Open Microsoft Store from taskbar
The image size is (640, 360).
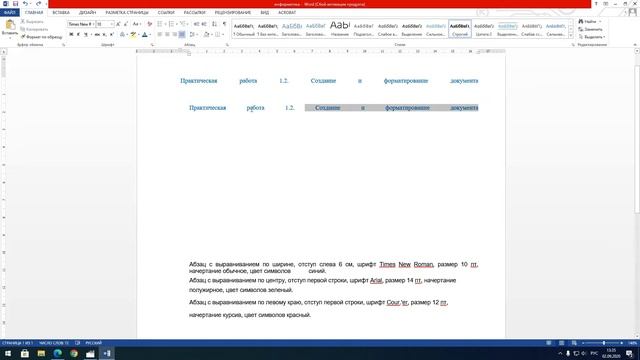(25, 353)
